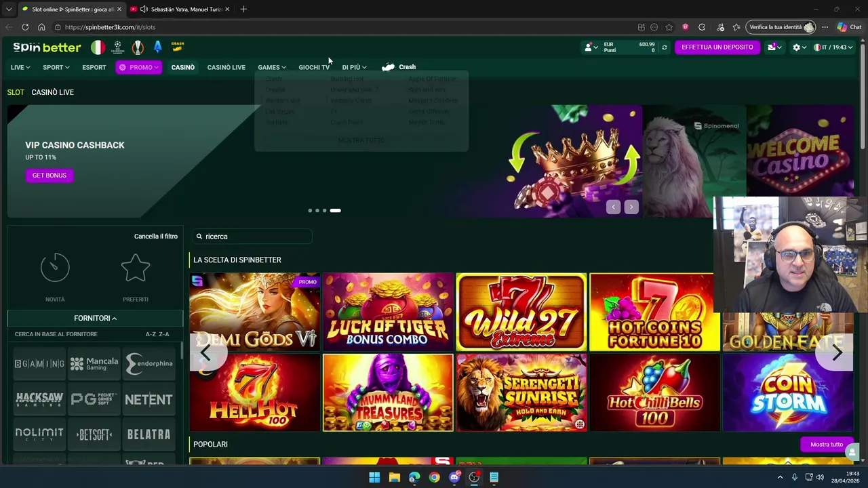Switch to the SLOT tab
This screenshot has height=488, width=868.
(16, 92)
